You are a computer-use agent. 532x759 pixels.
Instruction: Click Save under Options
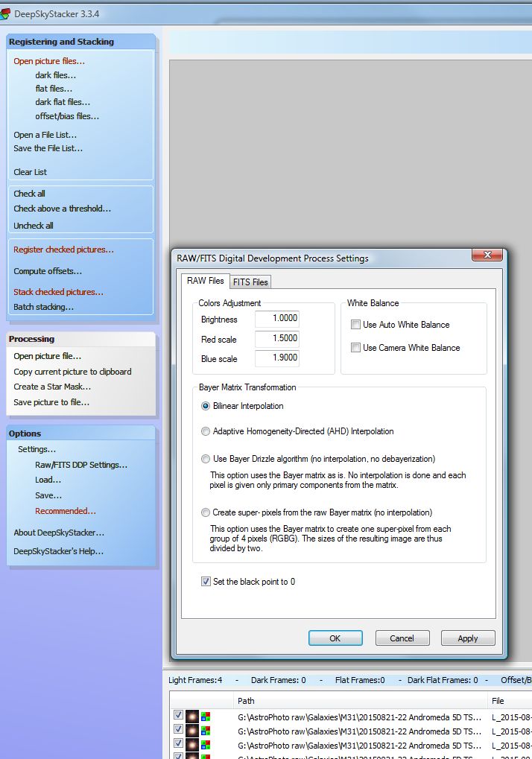click(48, 495)
